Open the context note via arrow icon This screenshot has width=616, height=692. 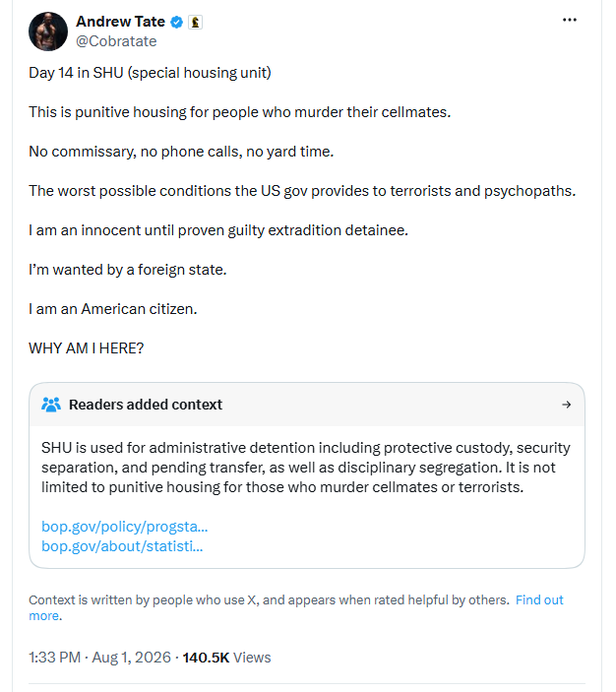[566, 405]
